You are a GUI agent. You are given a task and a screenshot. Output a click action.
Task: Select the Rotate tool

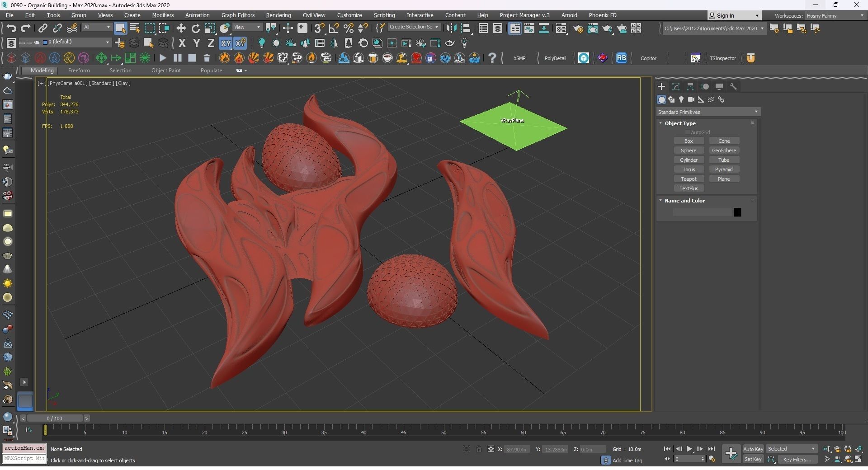(x=195, y=28)
